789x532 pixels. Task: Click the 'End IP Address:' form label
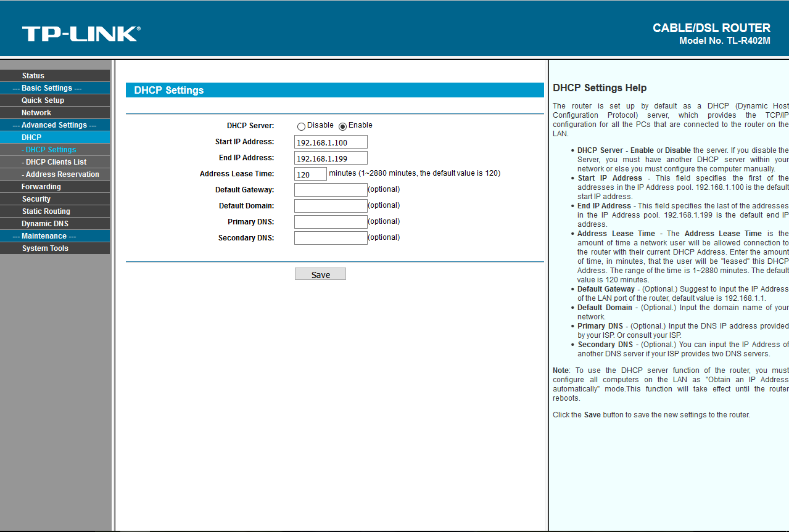click(x=246, y=158)
